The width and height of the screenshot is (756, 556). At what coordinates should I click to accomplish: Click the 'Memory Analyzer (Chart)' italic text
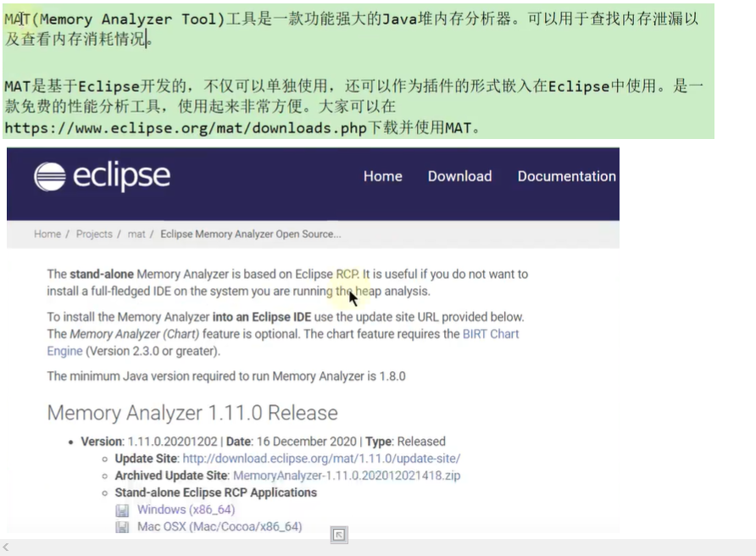(135, 334)
